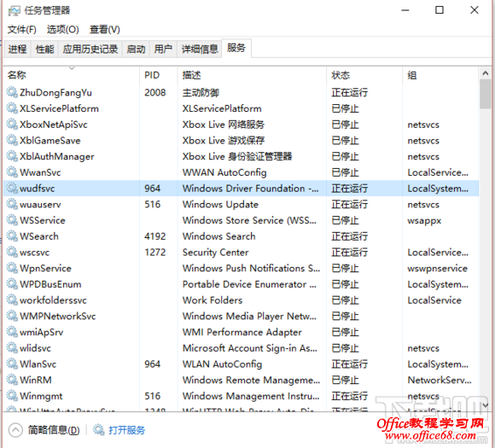This screenshot has height=448, width=495.
Task: Click the gear icon beside WPDBusEnum
Action: [12, 284]
